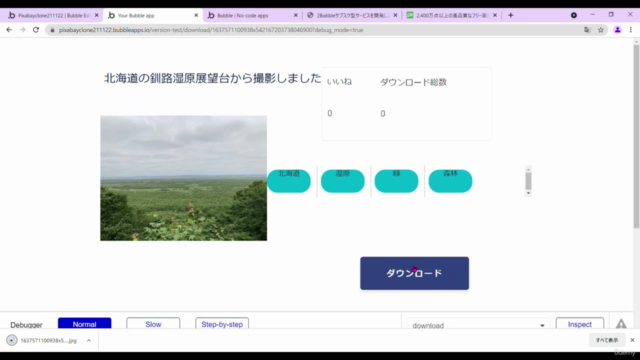Set debugger to Slow speed

(x=153, y=324)
